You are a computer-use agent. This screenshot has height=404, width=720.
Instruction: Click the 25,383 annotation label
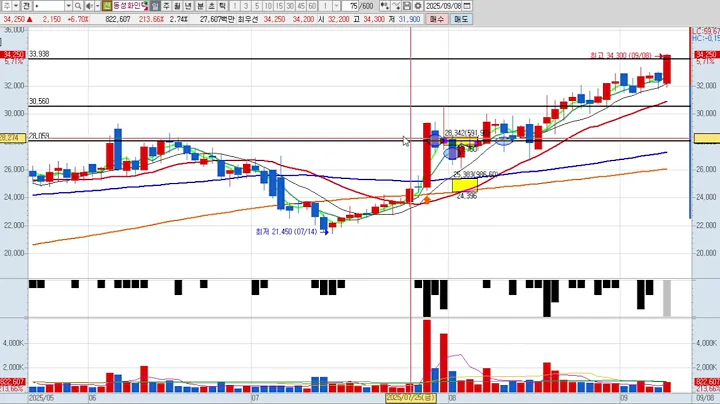click(475, 174)
